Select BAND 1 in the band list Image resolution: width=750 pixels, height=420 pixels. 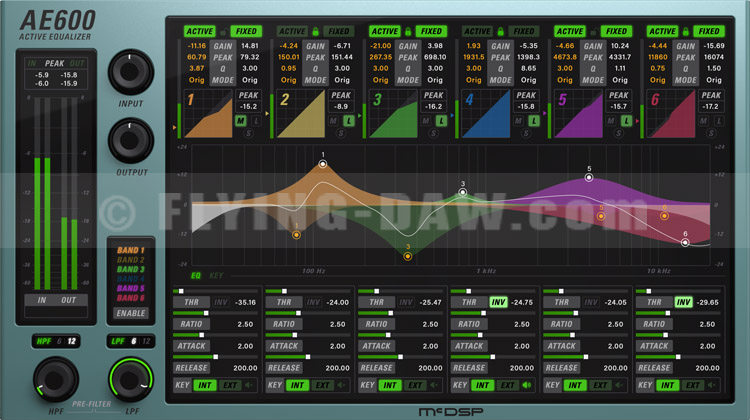[131, 250]
